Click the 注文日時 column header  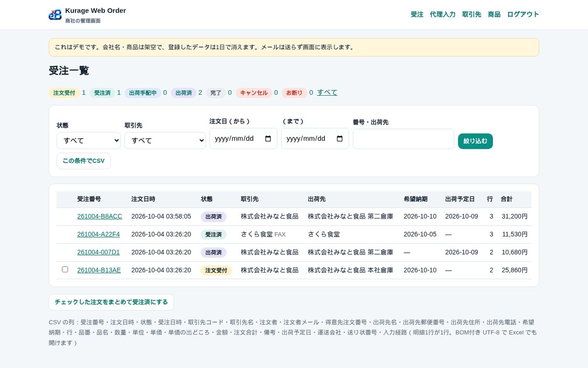pyautogui.click(x=143, y=199)
